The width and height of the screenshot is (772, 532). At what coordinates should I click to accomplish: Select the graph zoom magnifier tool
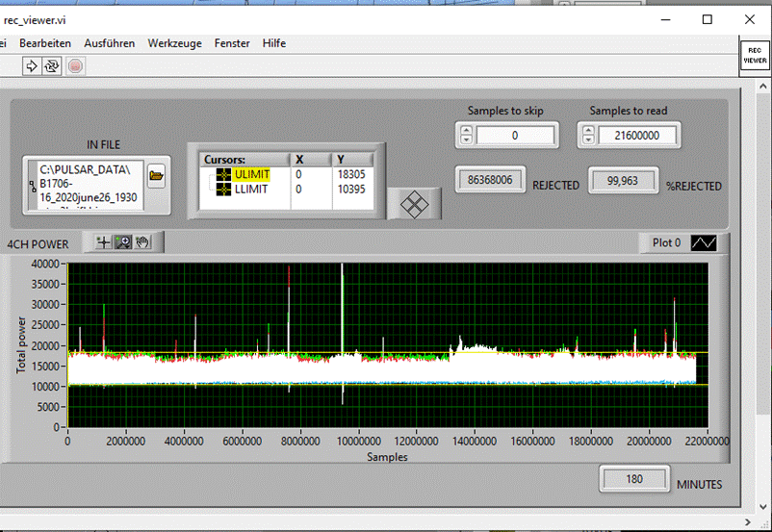tap(123, 242)
